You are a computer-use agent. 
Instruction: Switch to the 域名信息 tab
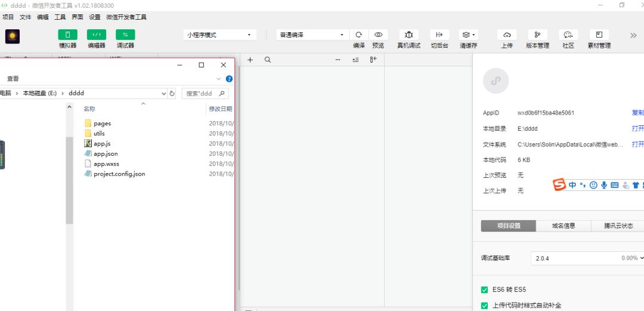pyautogui.click(x=563, y=226)
